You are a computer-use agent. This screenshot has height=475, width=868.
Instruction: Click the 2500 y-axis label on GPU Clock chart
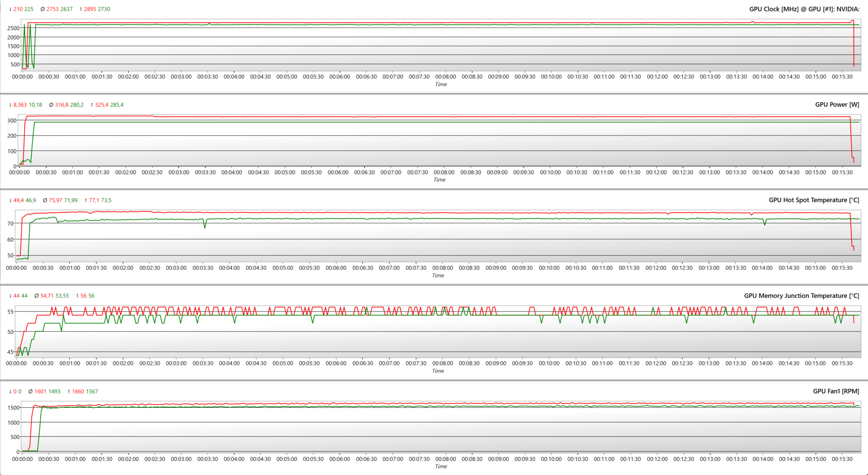click(x=14, y=28)
